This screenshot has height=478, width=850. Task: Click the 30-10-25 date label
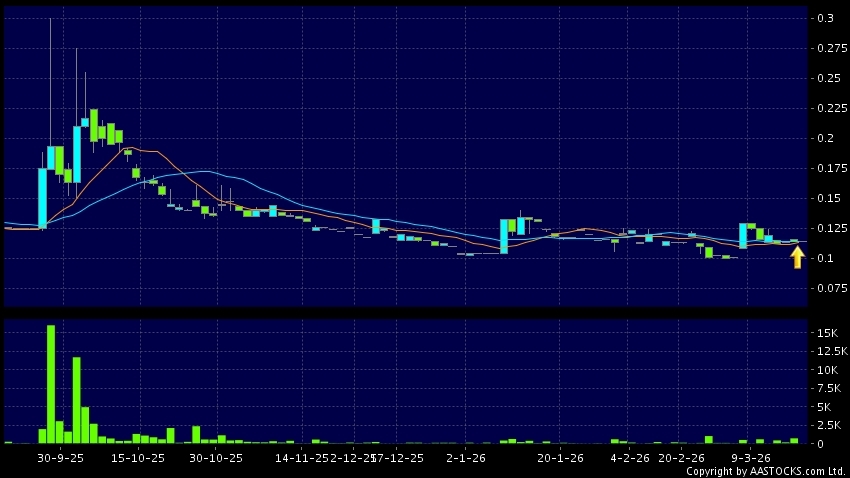216,457
